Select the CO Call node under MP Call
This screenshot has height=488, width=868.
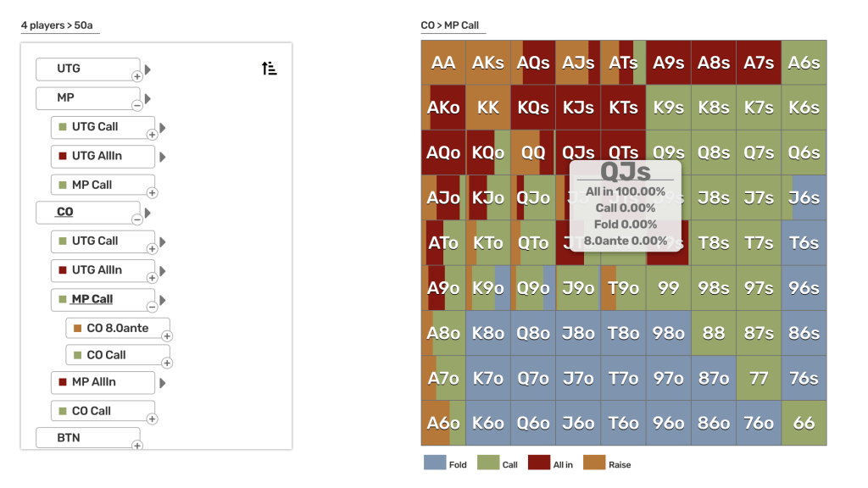117,355
